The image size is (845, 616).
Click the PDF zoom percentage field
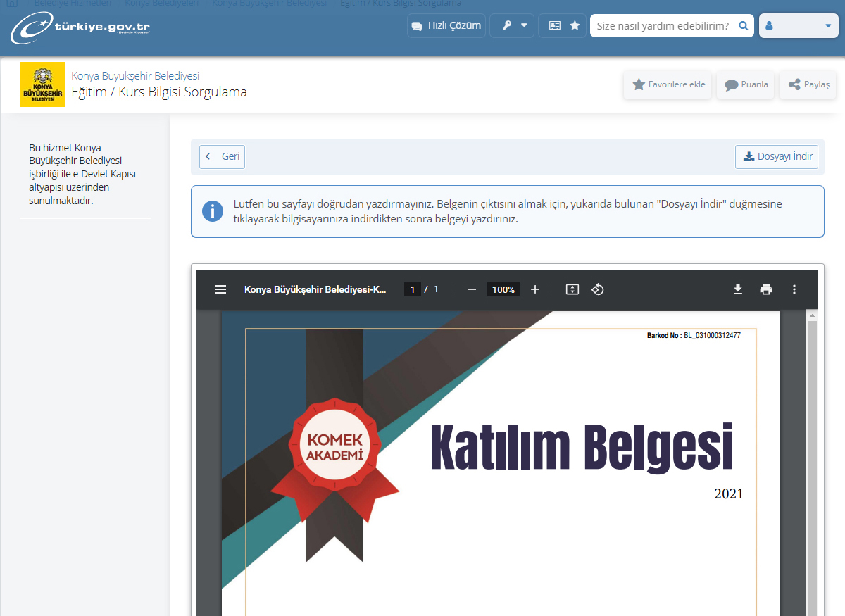503,289
